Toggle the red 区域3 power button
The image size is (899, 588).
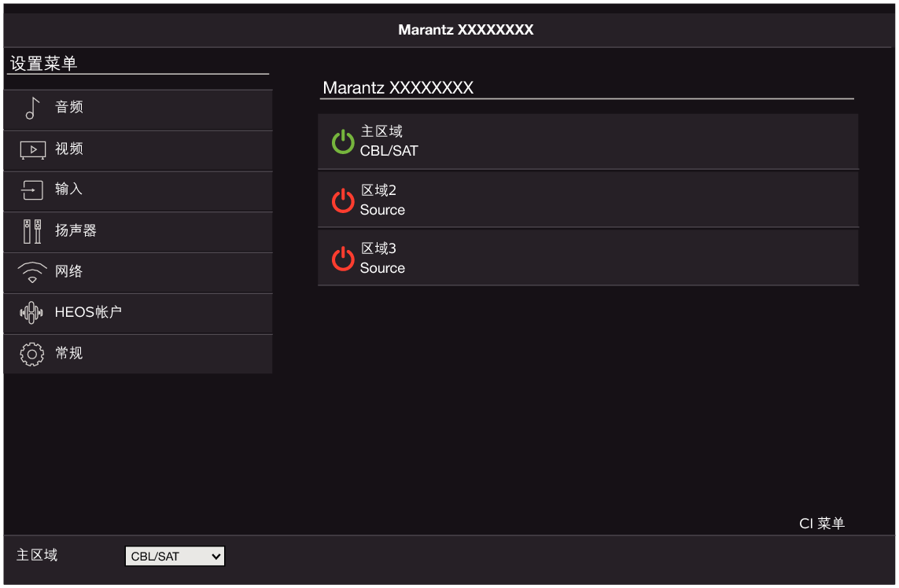click(x=343, y=259)
